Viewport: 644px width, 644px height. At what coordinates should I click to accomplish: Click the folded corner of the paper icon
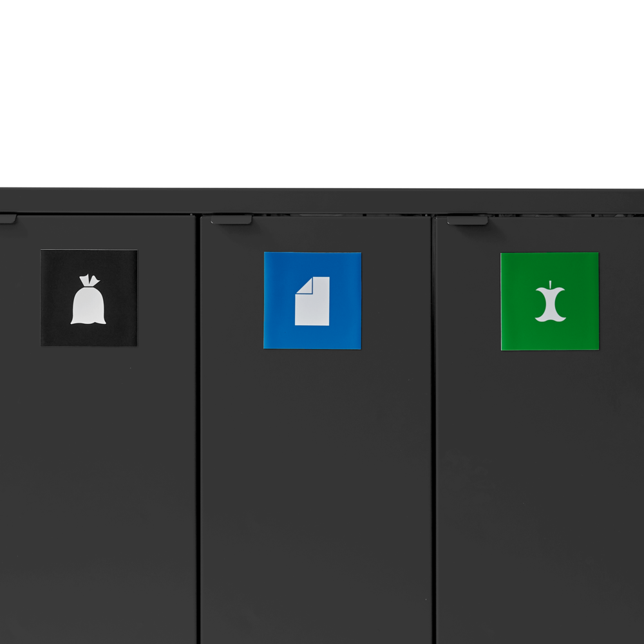tap(305, 285)
